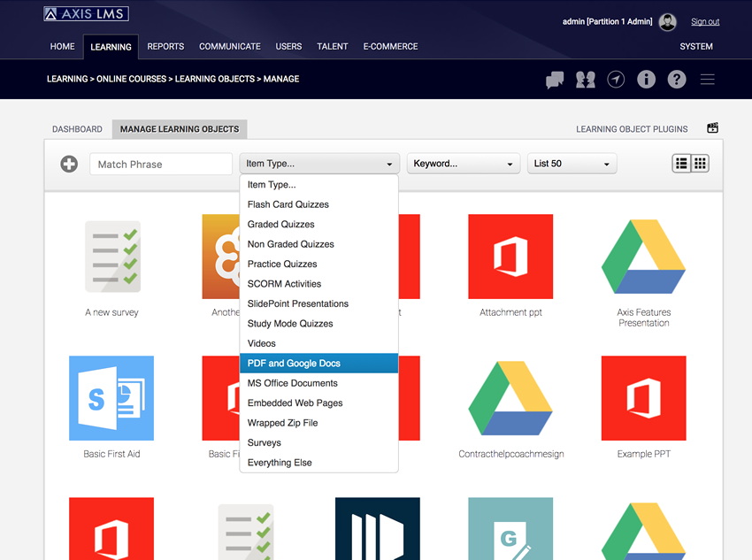Open the Example PPT Office icon
Viewport: 752px width, 560px height.
click(x=643, y=398)
